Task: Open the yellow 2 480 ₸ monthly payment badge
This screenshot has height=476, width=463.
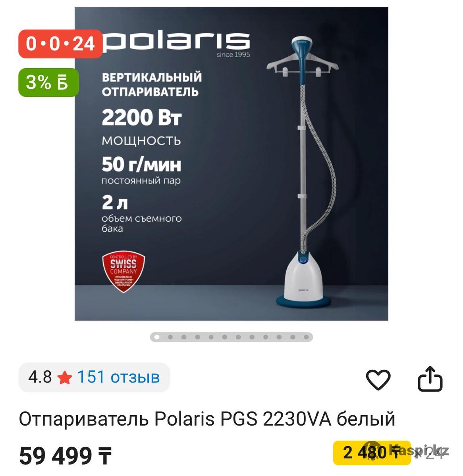Action: (x=372, y=453)
